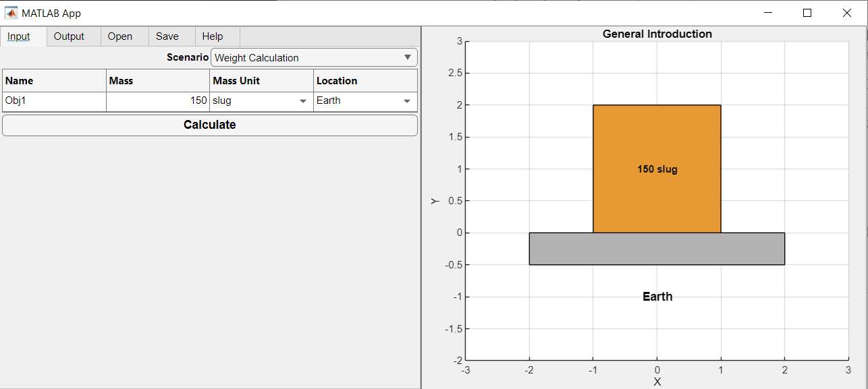Click the Location column header
The image size is (868, 389).
365,81
